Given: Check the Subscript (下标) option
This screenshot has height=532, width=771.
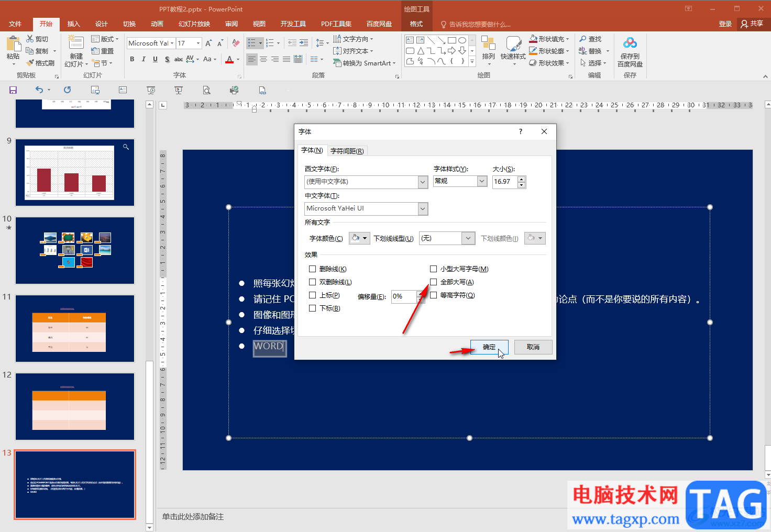Looking at the screenshot, I should coord(313,308).
